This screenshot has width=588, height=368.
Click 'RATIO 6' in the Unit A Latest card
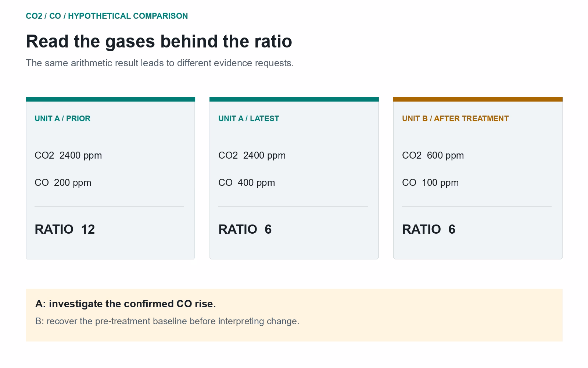click(245, 229)
